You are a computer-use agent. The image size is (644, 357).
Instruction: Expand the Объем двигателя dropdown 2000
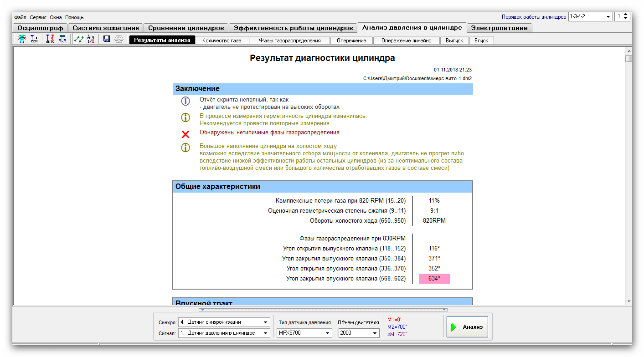[x=375, y=333]
